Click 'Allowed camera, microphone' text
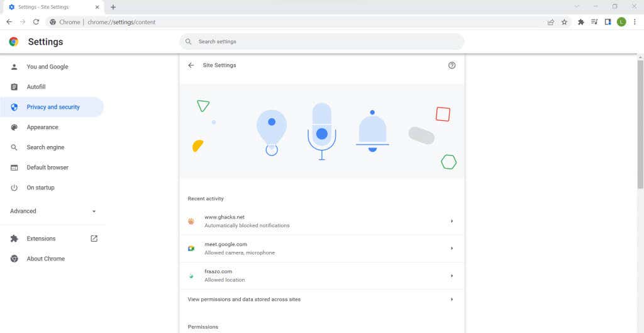644x333 pixels. click(x=240, y=253)
